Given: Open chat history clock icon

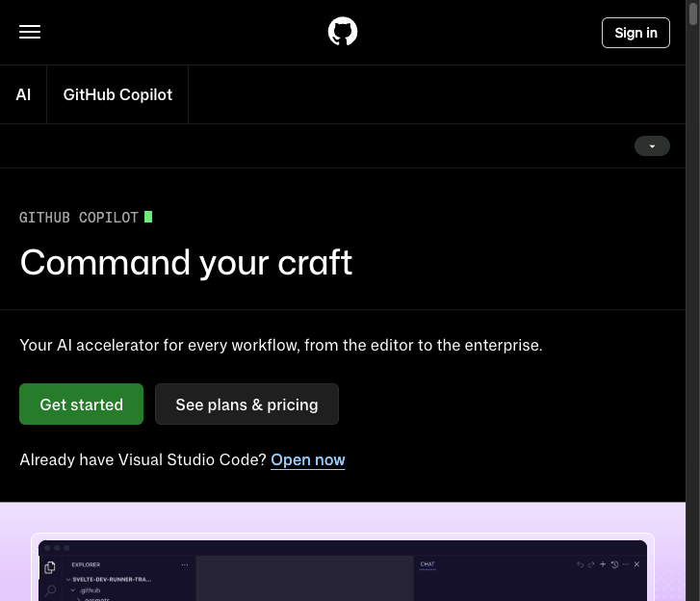Looking at the screenshot, I should pyautogui.click(x=614, y=564).
